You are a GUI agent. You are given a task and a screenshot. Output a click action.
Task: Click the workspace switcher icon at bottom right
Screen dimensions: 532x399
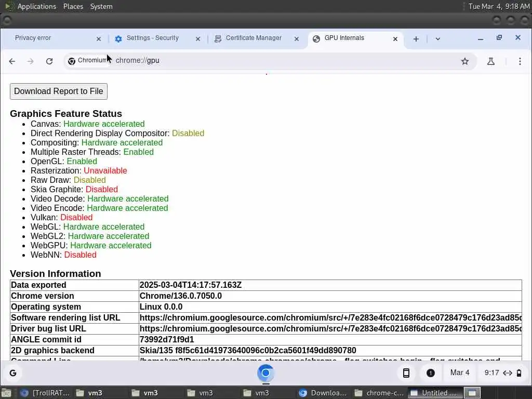point(472,393)
